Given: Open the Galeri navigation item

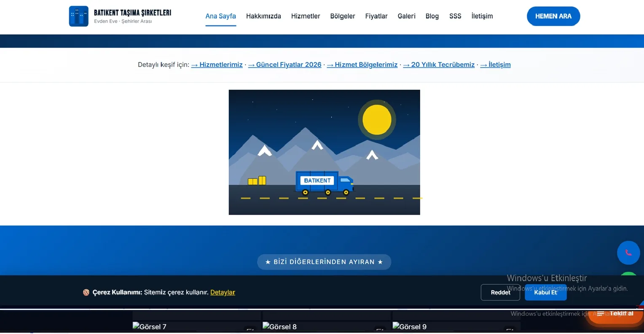Looking at the screenshot, I should [406, 16].
